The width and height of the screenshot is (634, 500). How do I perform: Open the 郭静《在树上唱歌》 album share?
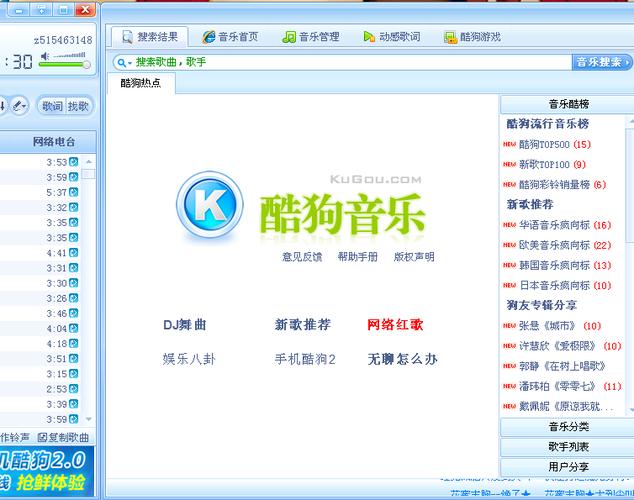[x=562, y=366]
